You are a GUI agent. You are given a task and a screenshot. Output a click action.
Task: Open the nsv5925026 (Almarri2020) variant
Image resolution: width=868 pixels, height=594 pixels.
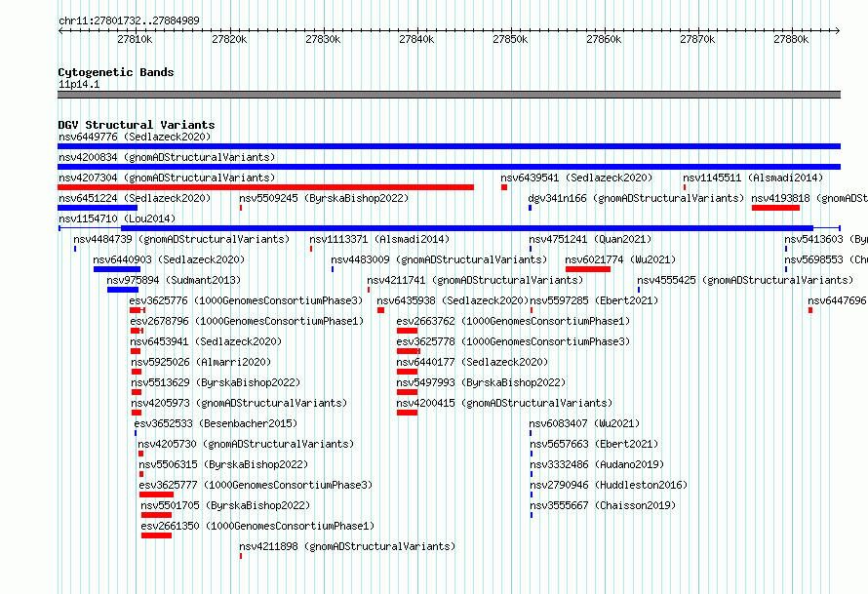201,362
